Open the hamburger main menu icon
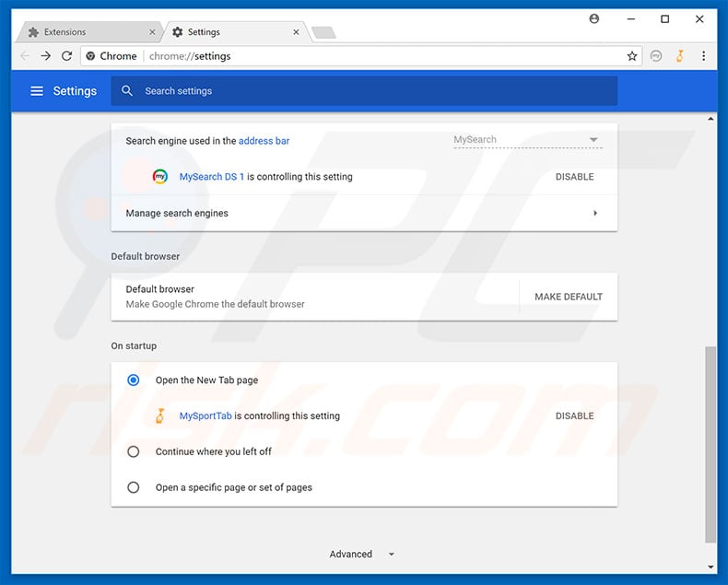 tap(37, 91)
